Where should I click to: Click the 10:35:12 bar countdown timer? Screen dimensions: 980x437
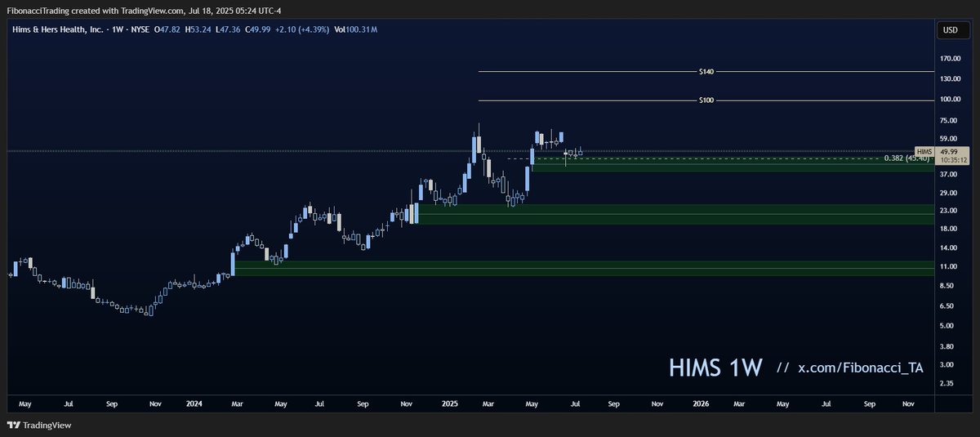point(952,160)
